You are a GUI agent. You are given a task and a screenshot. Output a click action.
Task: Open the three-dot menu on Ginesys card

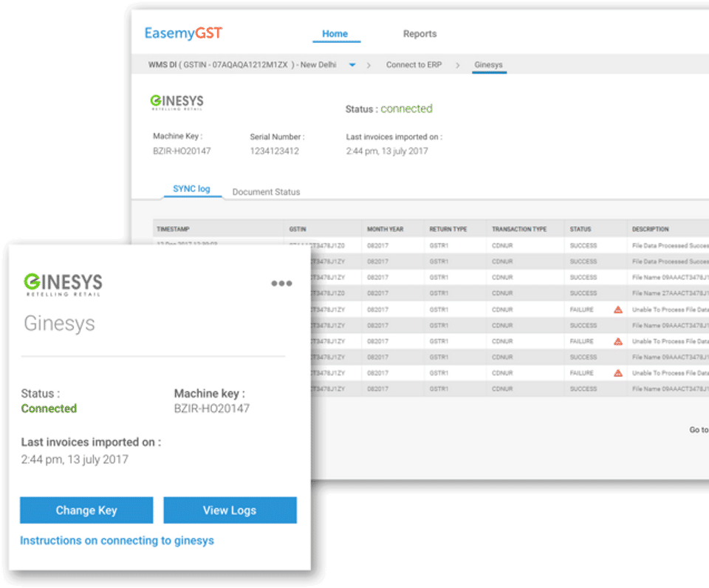tap(281, 284)
